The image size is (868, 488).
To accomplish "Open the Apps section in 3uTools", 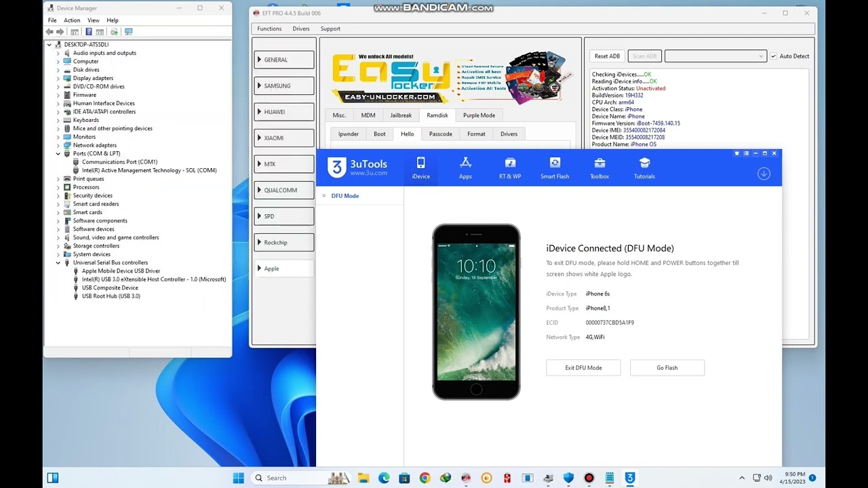I will coord(465,168).
